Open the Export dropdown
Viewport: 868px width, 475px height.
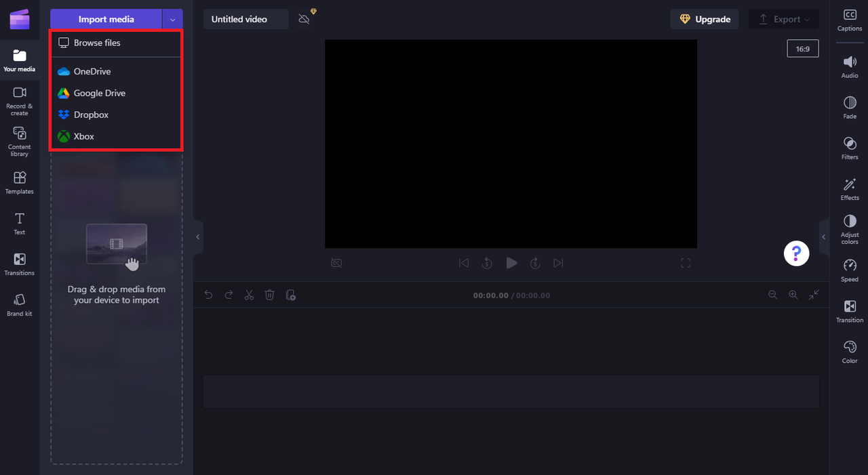click(x=783, y=19)
